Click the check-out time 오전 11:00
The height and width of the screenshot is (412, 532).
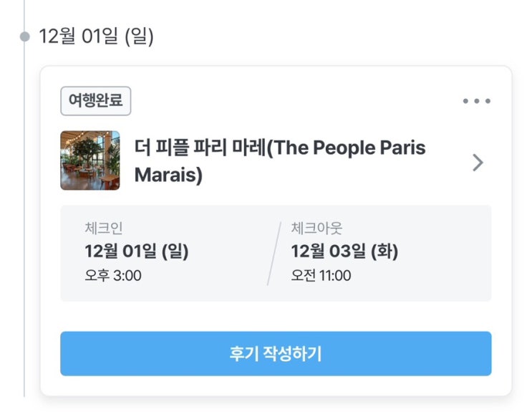coord(321,275)
